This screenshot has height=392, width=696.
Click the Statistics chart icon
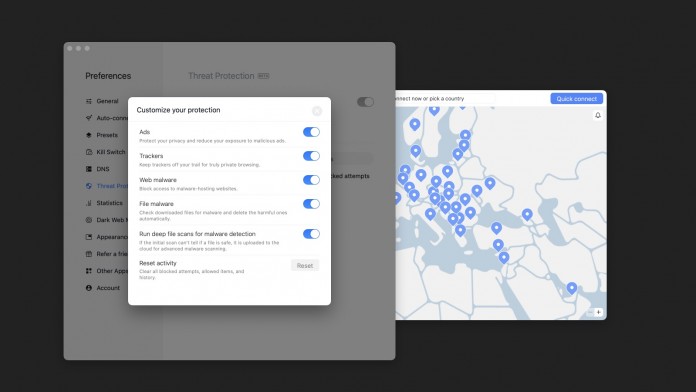point(89,203)
